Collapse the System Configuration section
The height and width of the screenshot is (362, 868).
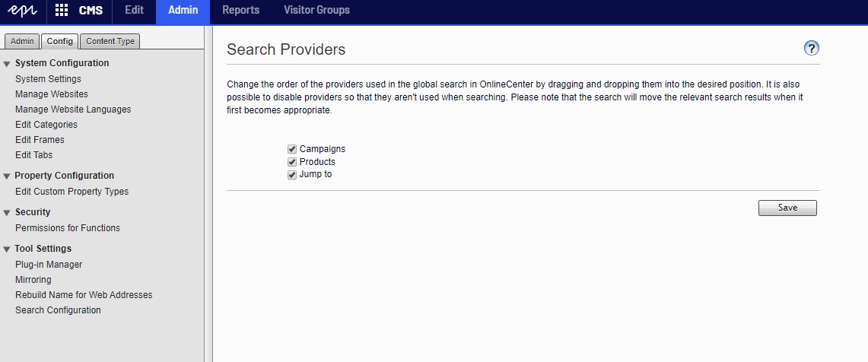[7, 64]
